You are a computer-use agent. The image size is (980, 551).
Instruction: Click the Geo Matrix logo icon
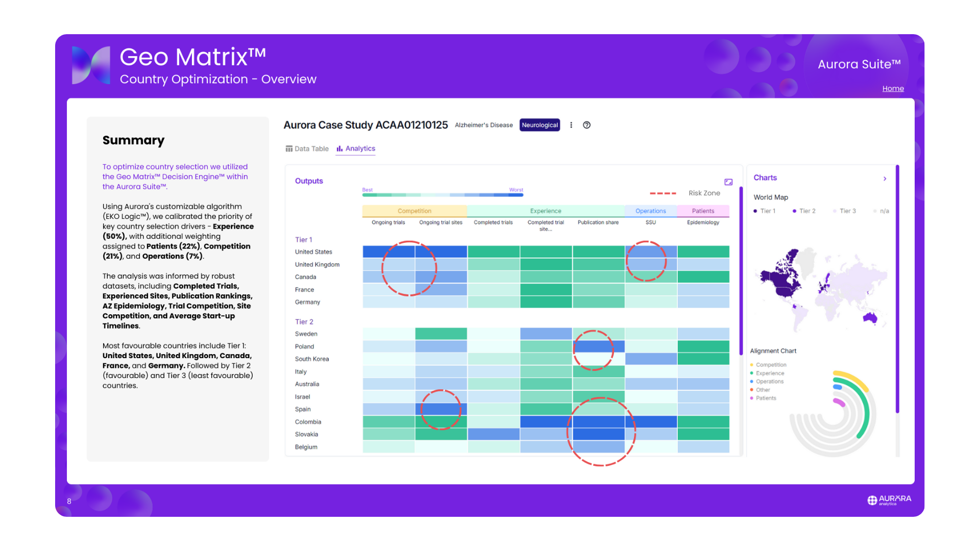[91, 65]
